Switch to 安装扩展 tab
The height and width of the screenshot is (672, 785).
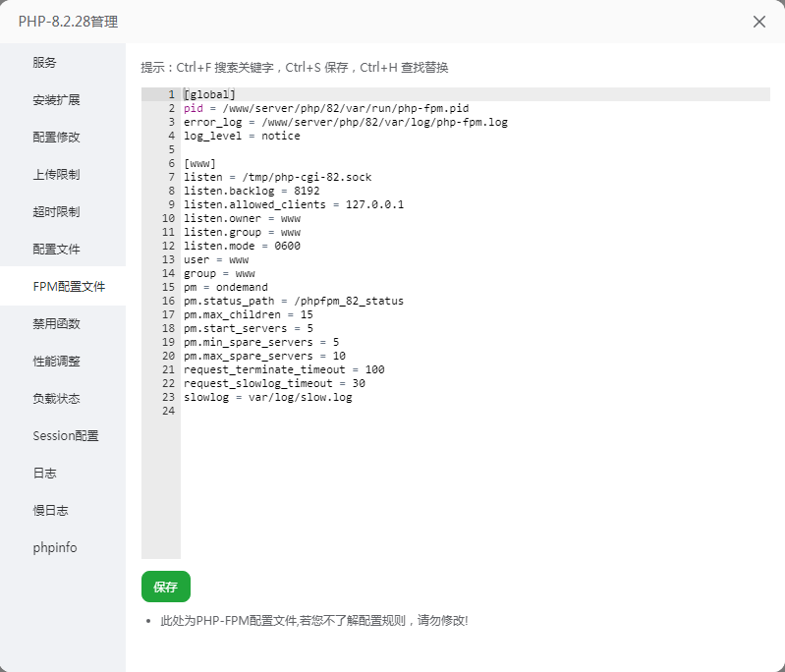56,100
